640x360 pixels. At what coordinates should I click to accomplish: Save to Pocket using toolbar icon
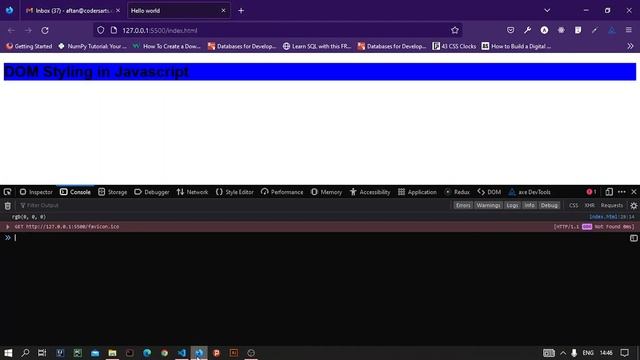click(x=510, y=30)
